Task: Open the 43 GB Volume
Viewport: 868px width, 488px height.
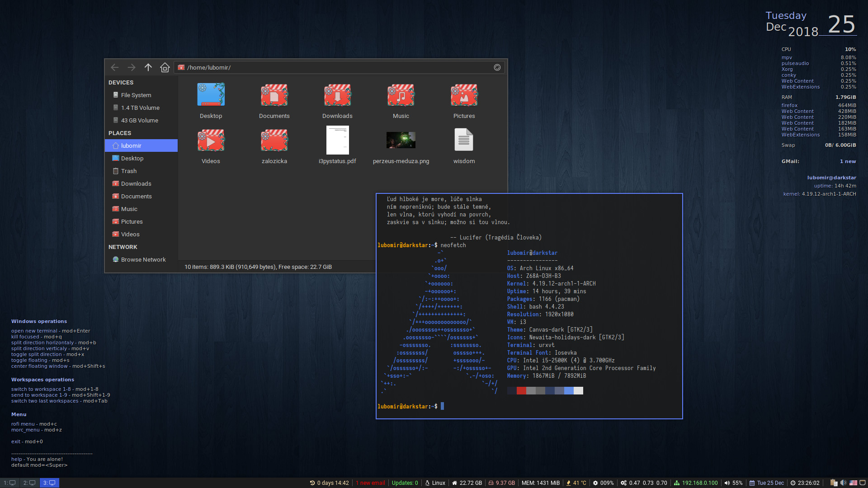Action: click(x=141, y=120)
